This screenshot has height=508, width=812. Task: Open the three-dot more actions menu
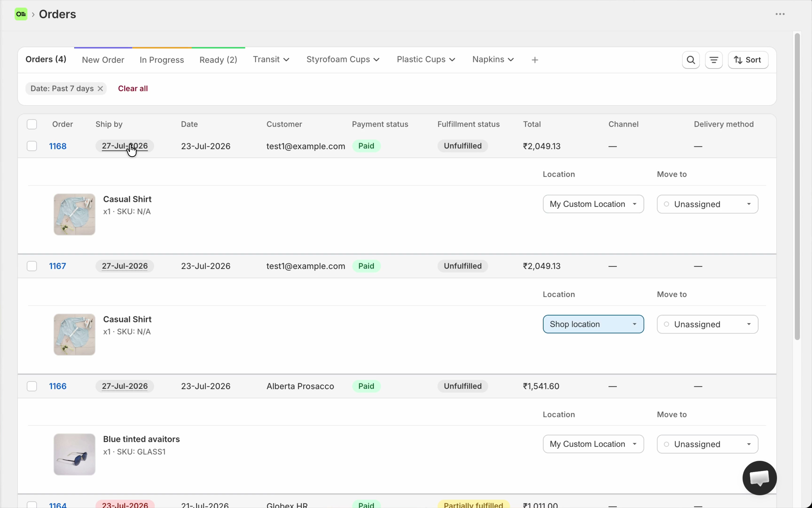coord(780,14)
